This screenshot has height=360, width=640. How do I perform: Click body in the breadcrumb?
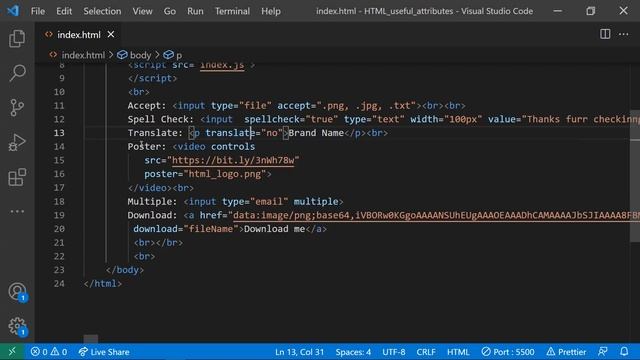(x=140, y=55)
